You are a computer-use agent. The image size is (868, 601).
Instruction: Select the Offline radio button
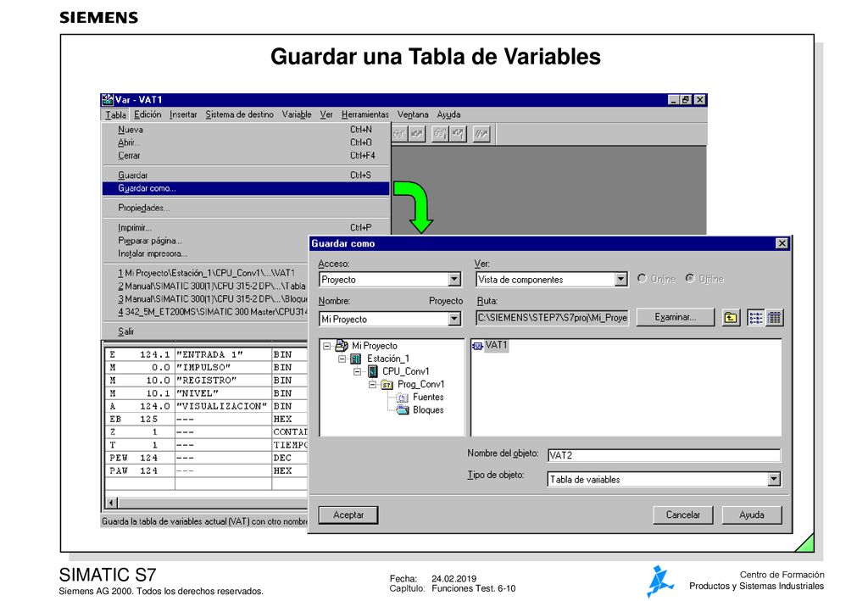(690, 278)
